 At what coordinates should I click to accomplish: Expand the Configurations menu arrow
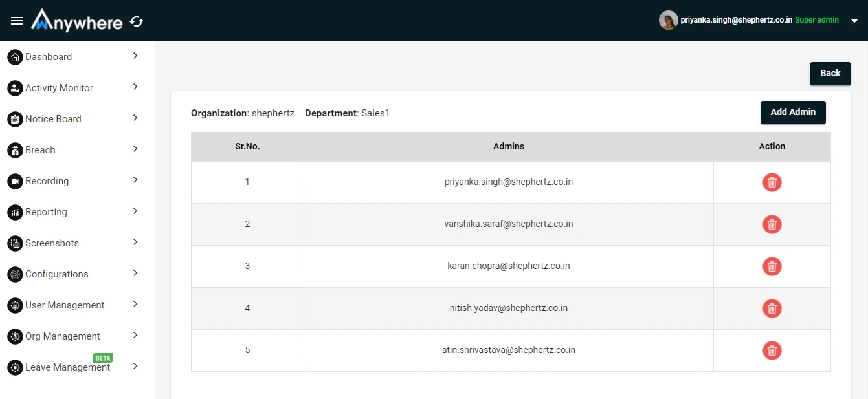coord(135,273)
